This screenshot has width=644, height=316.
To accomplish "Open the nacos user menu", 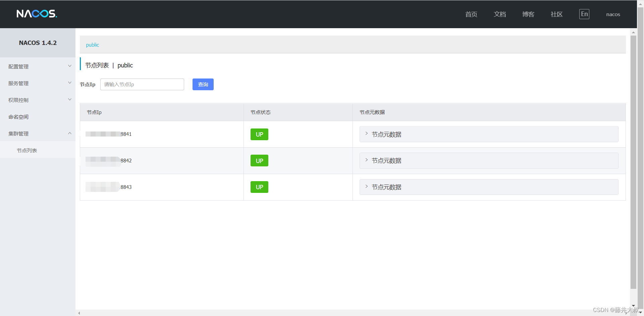I will click(x=613, y=14).
